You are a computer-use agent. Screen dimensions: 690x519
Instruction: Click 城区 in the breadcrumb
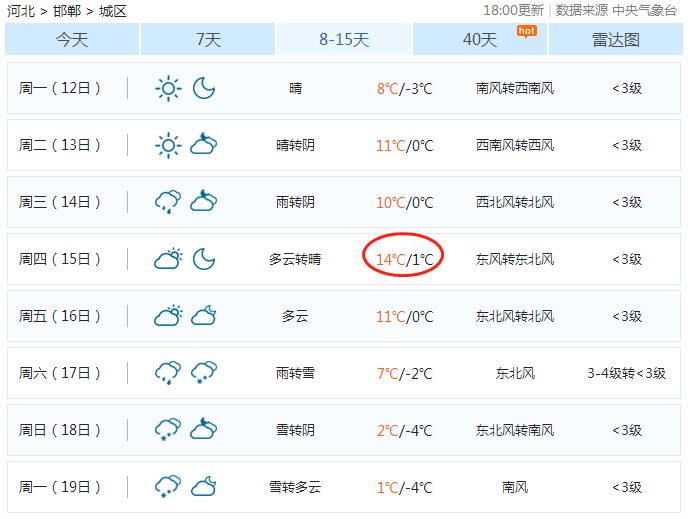pyautogui.click(x=113, y=11)
